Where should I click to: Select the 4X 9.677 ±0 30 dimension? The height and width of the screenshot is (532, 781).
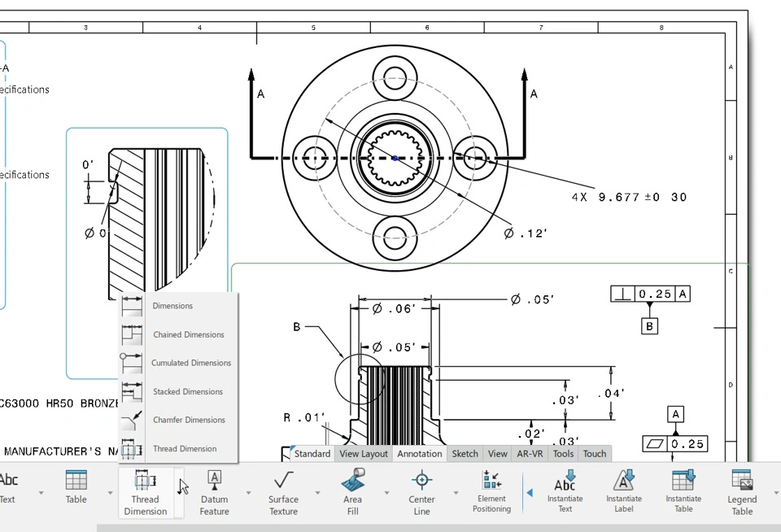(x=629, y=197)
